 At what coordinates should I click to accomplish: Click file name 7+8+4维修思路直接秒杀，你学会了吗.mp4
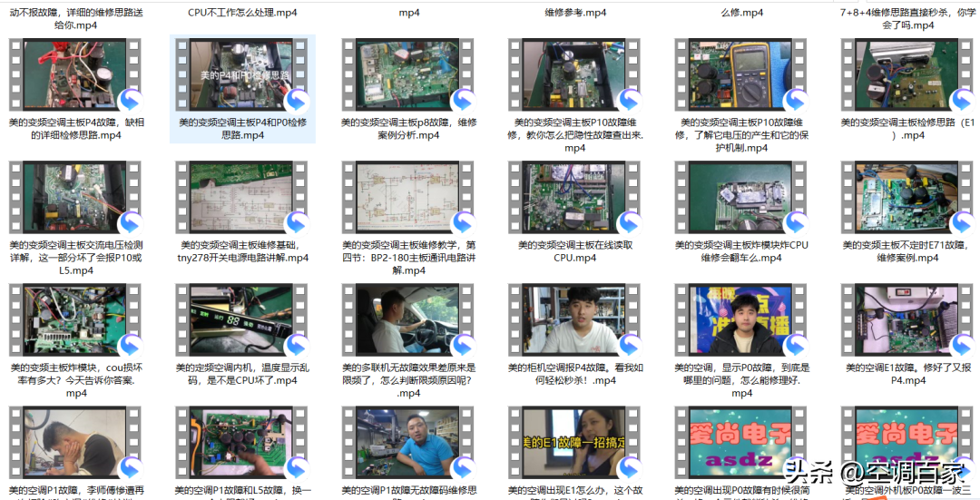pyautogui.click(x=907, y=19)
